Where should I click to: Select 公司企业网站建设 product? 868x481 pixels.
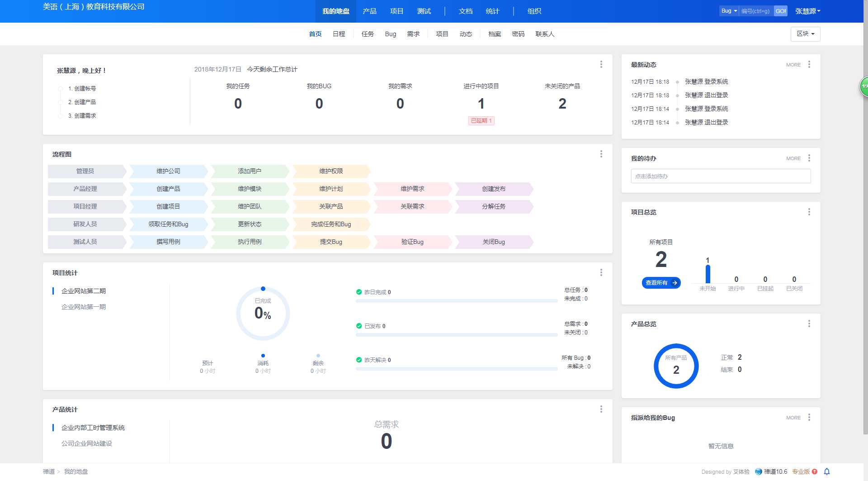click(x=87, y=443)
